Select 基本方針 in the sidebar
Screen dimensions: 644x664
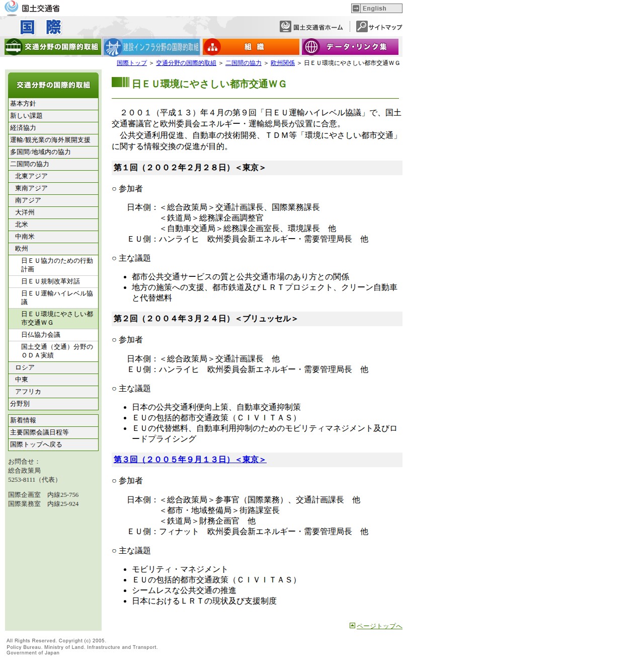pyautogui.click(x=53, y=104)
